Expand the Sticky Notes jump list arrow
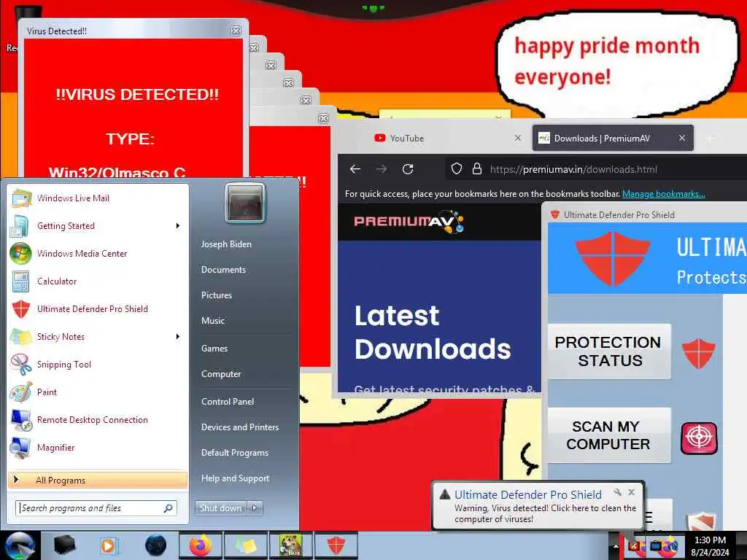The width and height of the screenshot is (747, 560). [x=178, y=337]
